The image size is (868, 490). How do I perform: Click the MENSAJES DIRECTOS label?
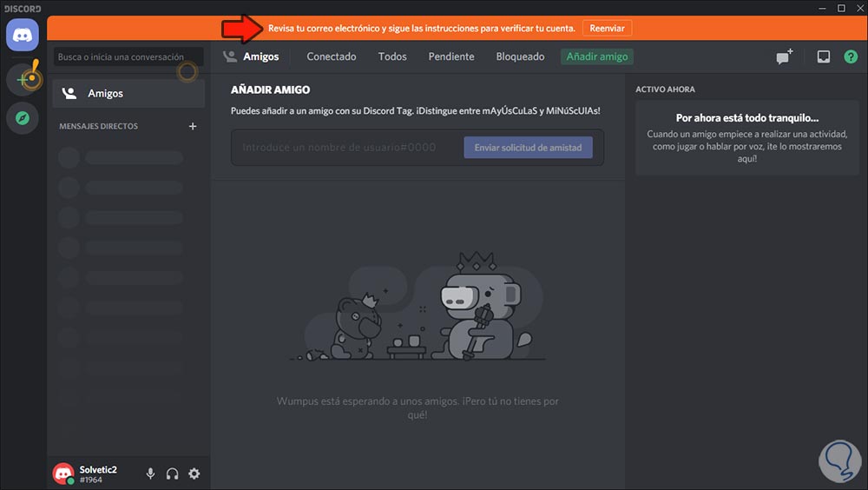[99, 126]
